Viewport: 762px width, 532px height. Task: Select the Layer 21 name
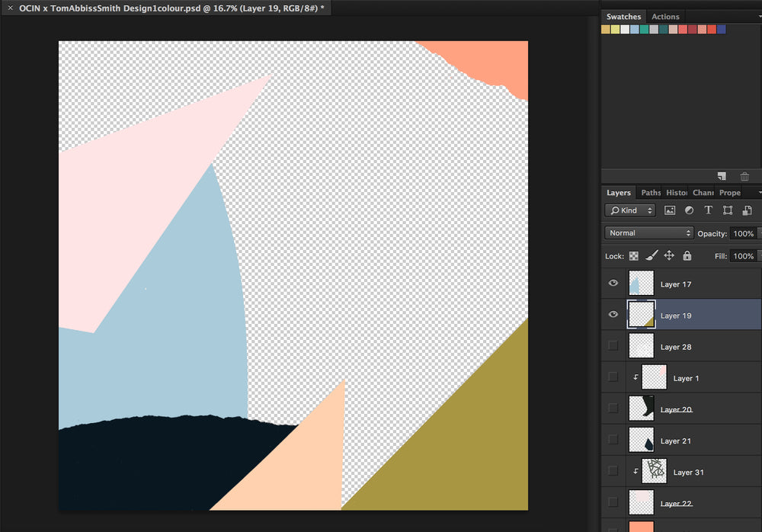(675, 441)
